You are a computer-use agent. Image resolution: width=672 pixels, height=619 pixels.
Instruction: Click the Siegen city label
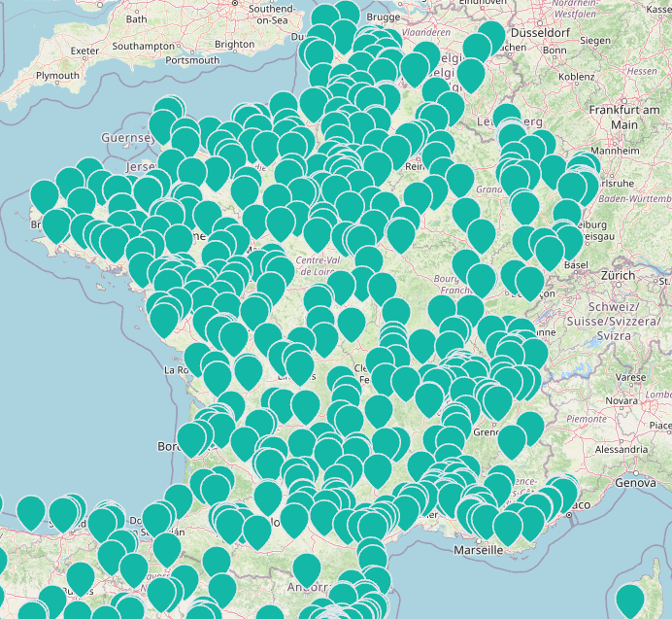click(595, 40)
